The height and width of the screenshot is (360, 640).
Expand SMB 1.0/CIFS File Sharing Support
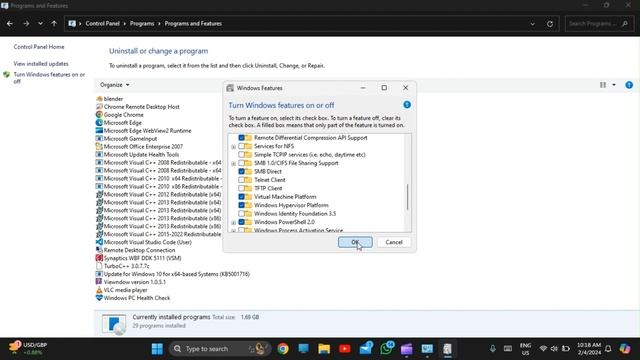(x=233, y=164)
